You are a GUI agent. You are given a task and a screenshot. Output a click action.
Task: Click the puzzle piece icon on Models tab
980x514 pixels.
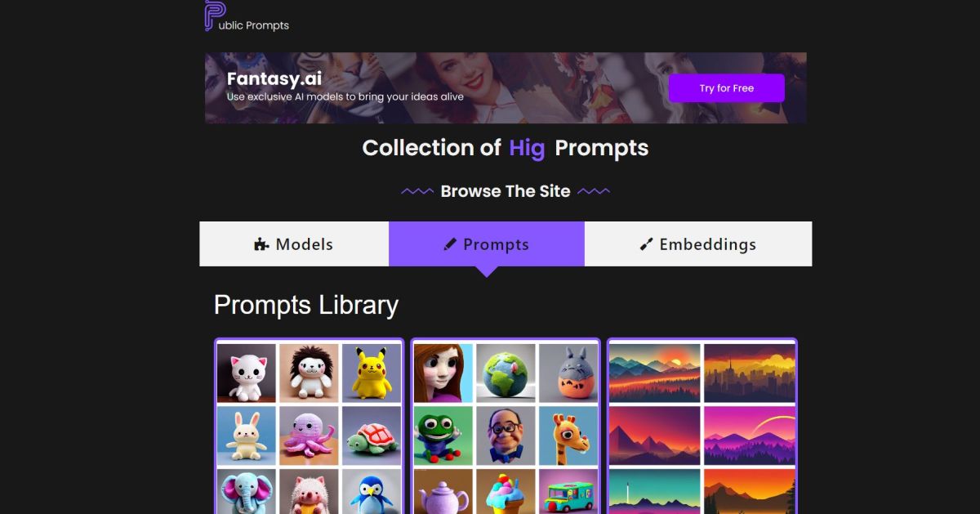(x=261, y=244)
